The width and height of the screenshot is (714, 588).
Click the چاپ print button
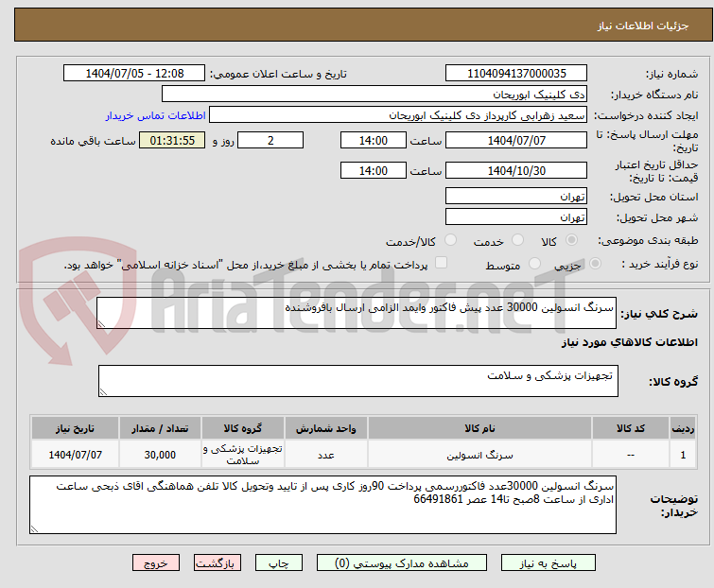[279, 563]
